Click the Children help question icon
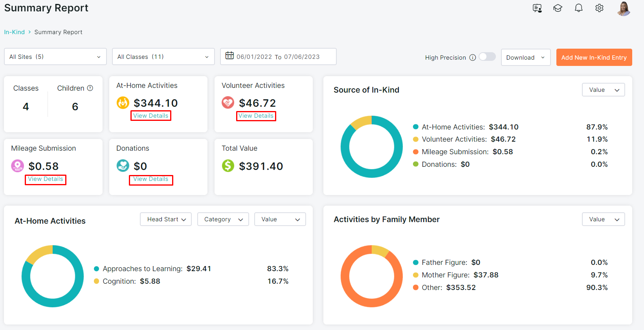 [x=90, y=88]
